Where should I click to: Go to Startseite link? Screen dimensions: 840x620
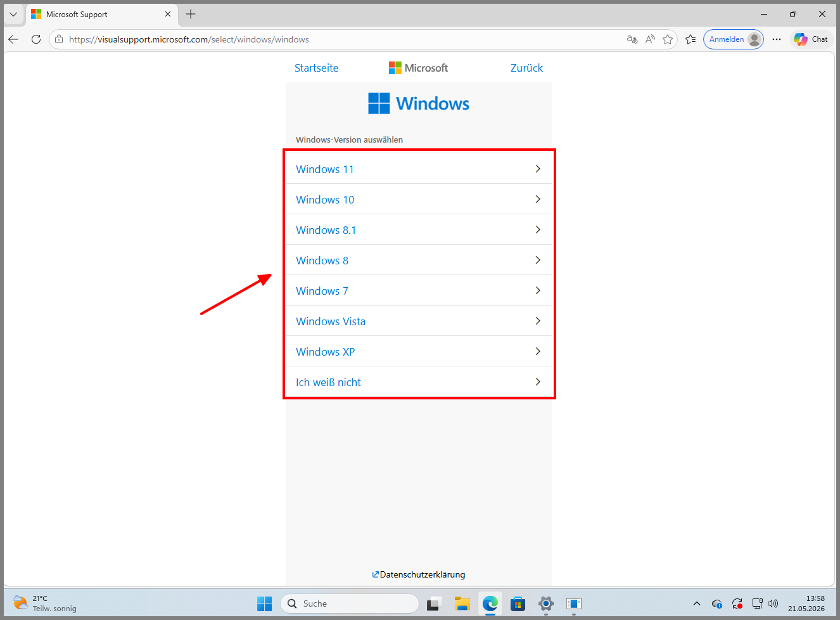click(316, 68)
